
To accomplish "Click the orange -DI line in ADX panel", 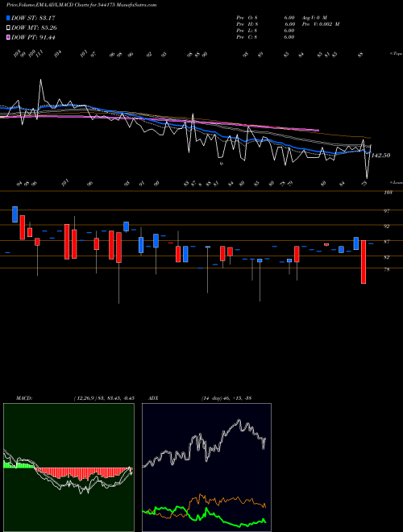I will (x=217, y=501).
